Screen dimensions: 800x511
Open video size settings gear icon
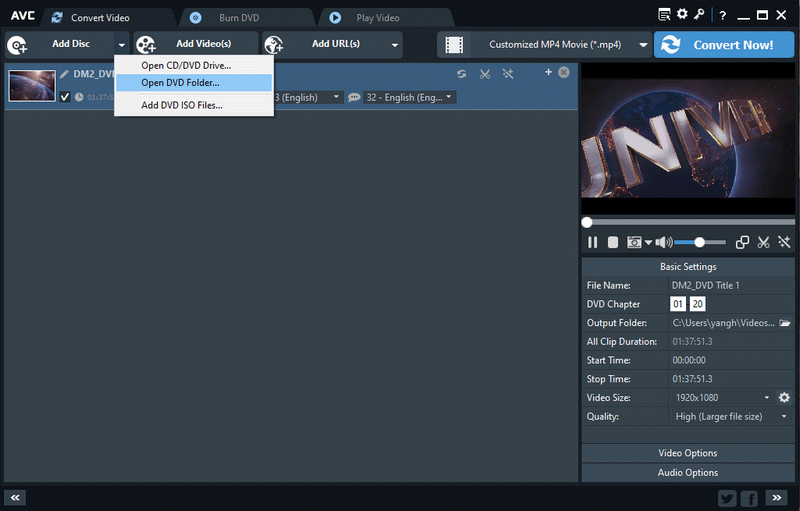coord(784,397)
